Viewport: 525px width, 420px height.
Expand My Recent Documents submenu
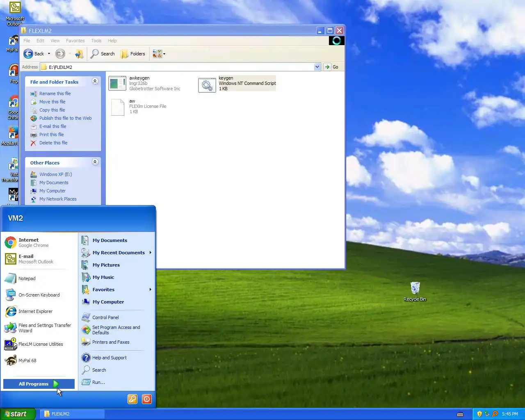(x=116, y=253)
